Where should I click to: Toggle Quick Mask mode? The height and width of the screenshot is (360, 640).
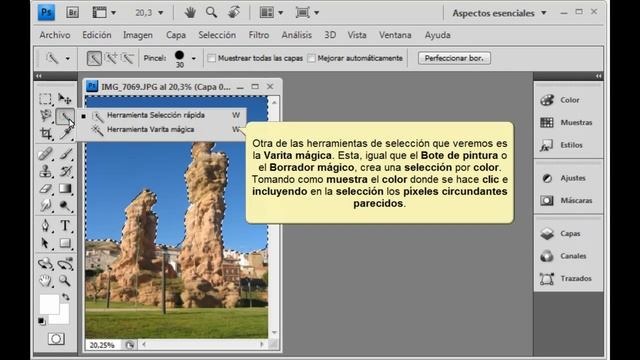click(56, 339)
